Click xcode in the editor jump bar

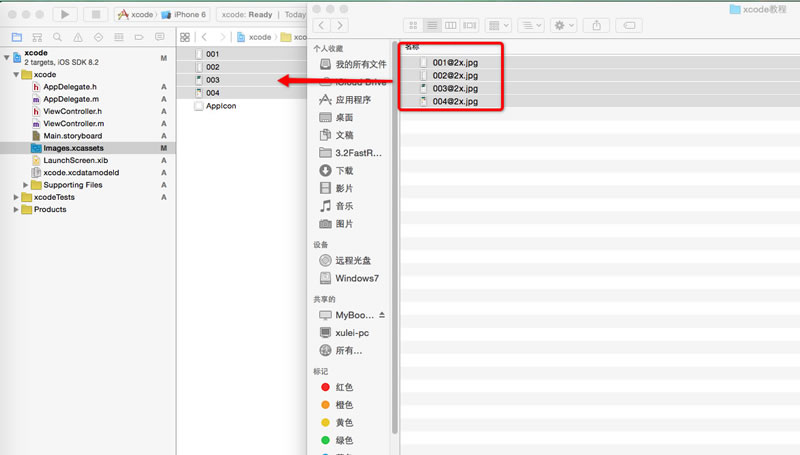254,37
